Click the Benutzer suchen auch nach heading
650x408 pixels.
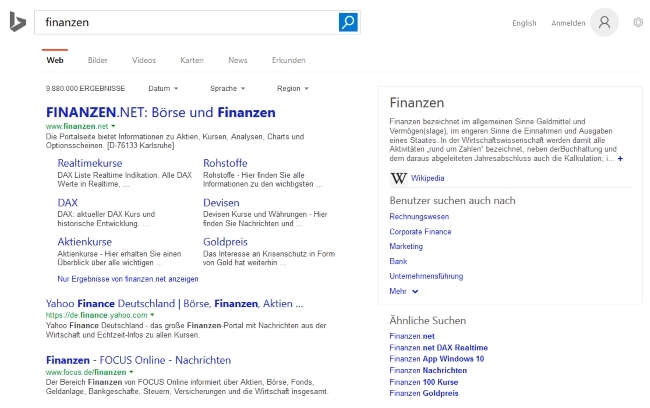point(452,201)
